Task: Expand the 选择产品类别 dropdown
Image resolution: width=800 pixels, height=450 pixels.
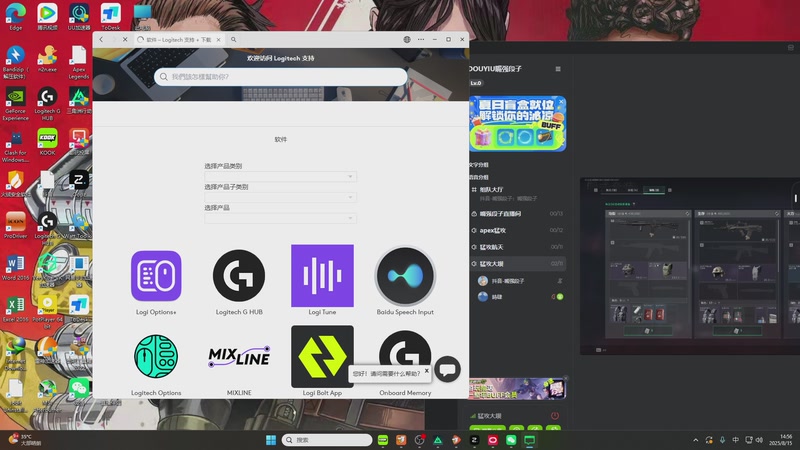Action: 280,177
